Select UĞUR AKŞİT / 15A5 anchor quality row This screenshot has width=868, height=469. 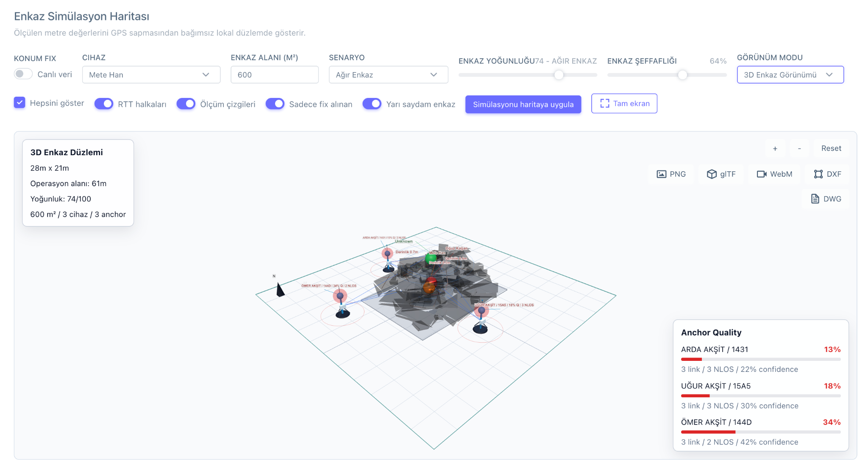click(761, 395)
